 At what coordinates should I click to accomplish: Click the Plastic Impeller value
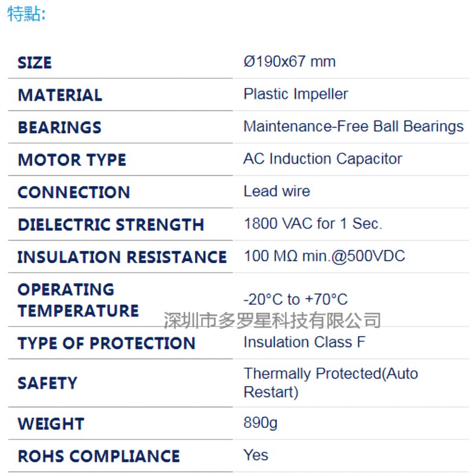(x=296, y=94)
